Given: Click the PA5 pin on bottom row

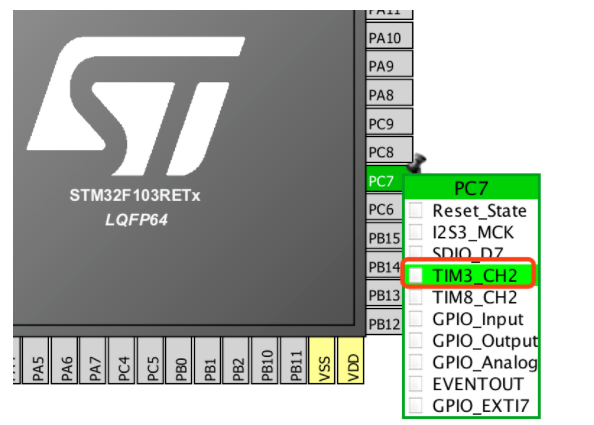Looking at the screenshot, I should (36, 361).
